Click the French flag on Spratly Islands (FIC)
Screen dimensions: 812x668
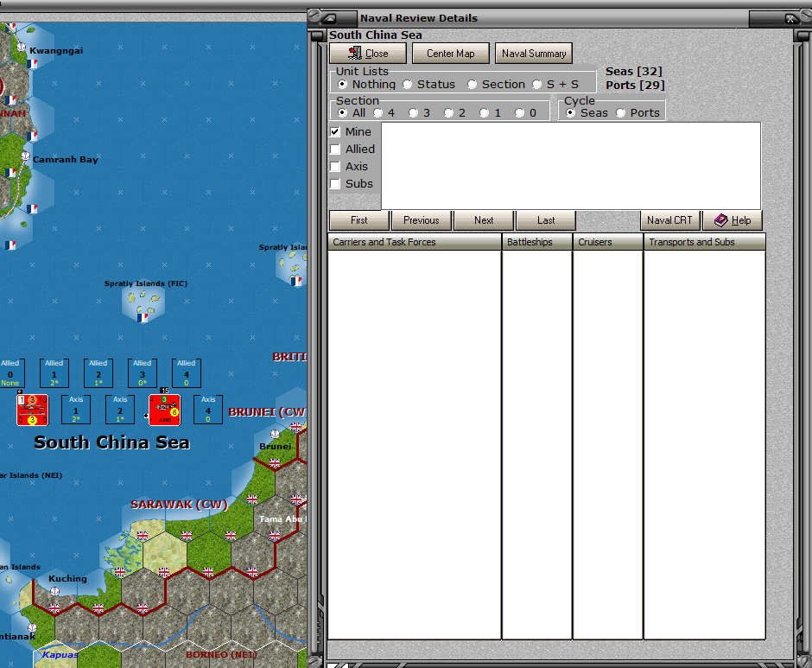coord(143,318)
